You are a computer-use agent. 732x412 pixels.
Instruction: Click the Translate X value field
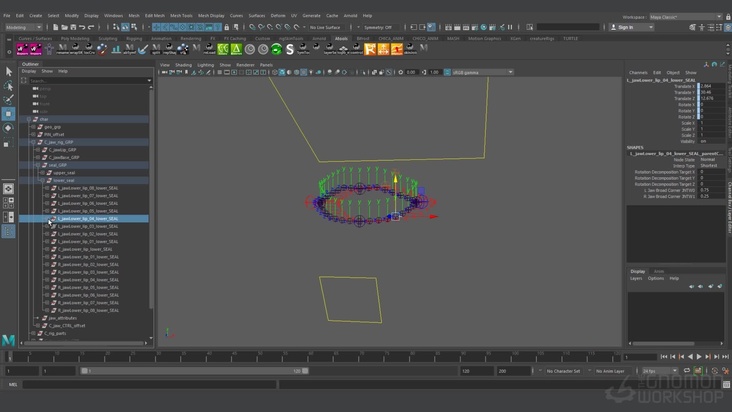[x=712, y=86]
